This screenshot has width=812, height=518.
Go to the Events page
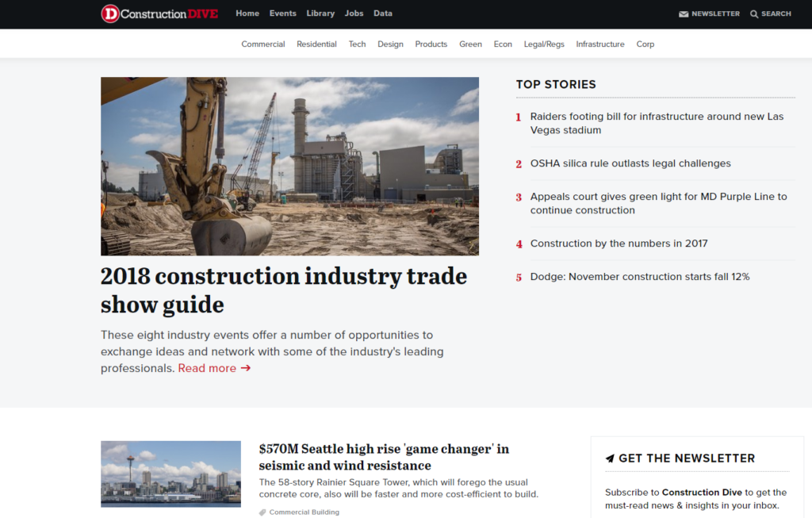(x=283, y=13)
